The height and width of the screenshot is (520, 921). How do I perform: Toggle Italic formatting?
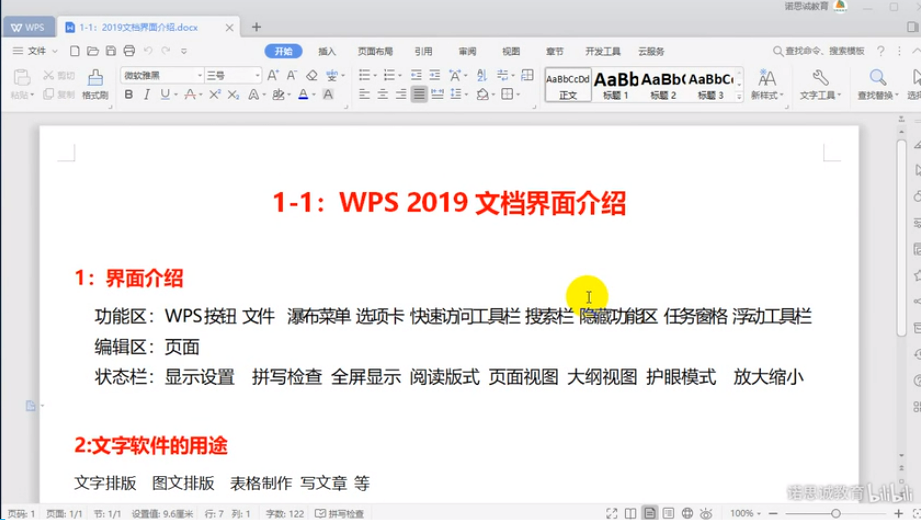click(147, 95)
